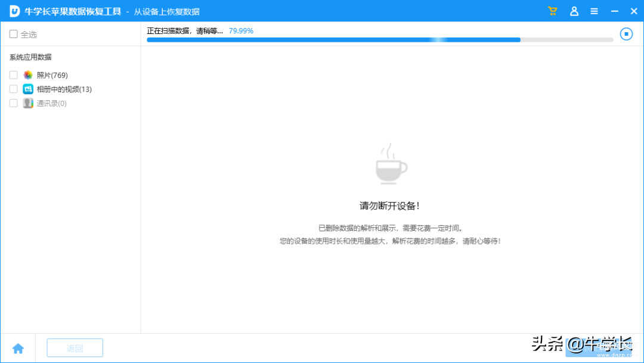Screen dimensions: 644x363
Task: Click the album videos category icon
Action: click(x=28, y=89)
